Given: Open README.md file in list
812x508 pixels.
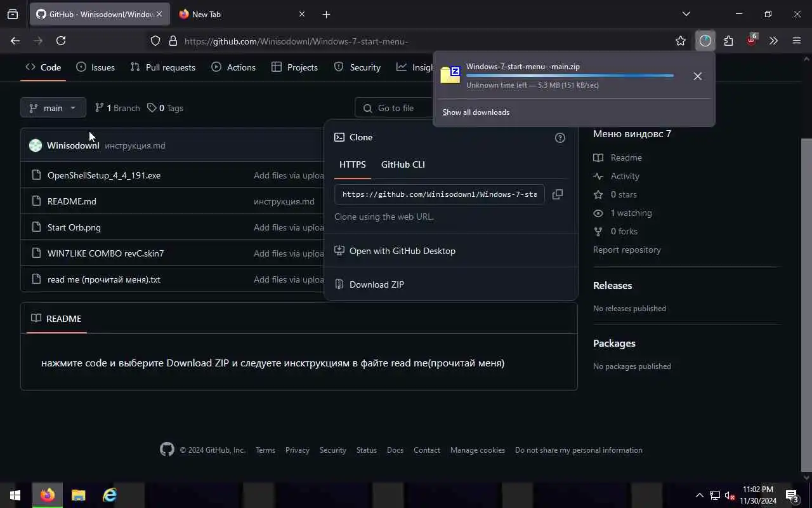Looking at the screenshot, I should tap(72, 201).
